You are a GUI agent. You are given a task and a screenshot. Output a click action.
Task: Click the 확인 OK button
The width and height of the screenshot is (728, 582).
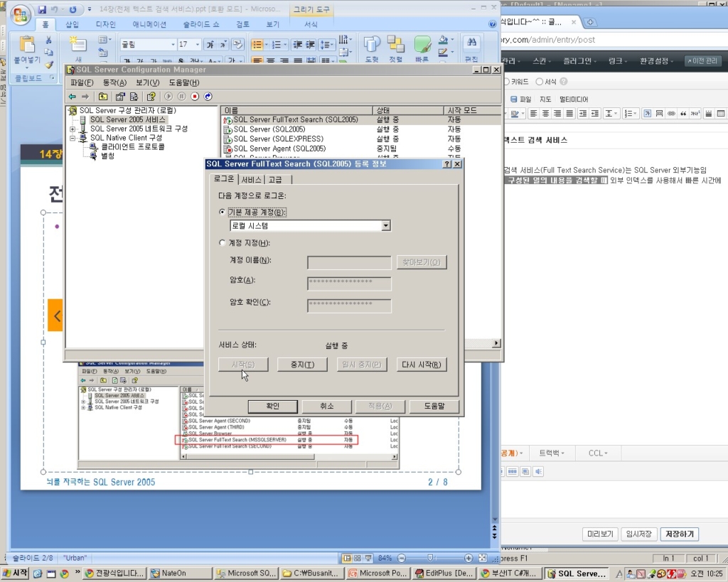click(x=272, y=406)
